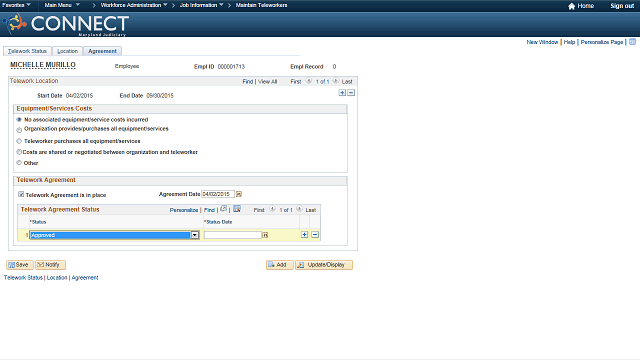Click the page options icon beside Personalize Page
Viewport: 640px width, 360px height.
(632, 42)
